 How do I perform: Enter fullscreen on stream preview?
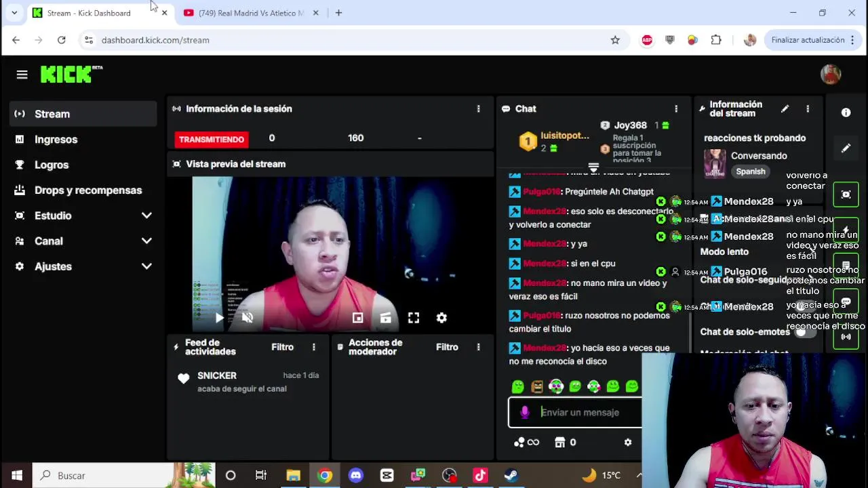414,318
